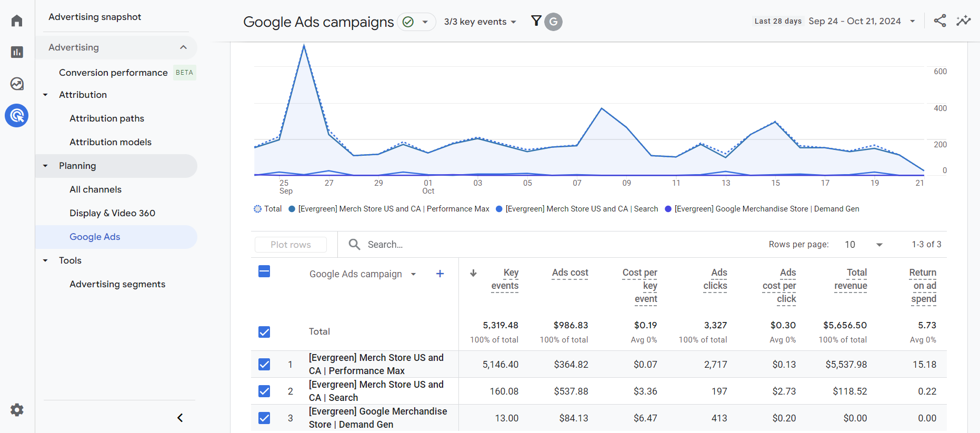
Task: Open the Home icon in left rail
Action: pos(17,21)
